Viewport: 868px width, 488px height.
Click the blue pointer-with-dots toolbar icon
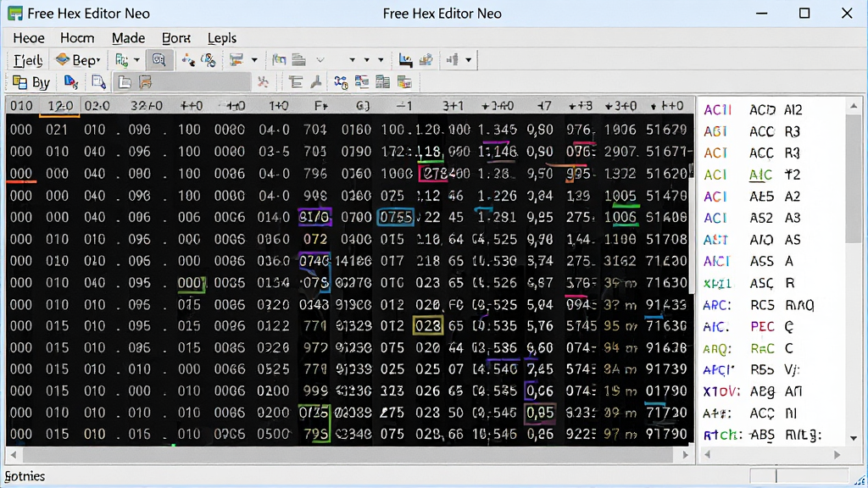[x=188, y=60]
